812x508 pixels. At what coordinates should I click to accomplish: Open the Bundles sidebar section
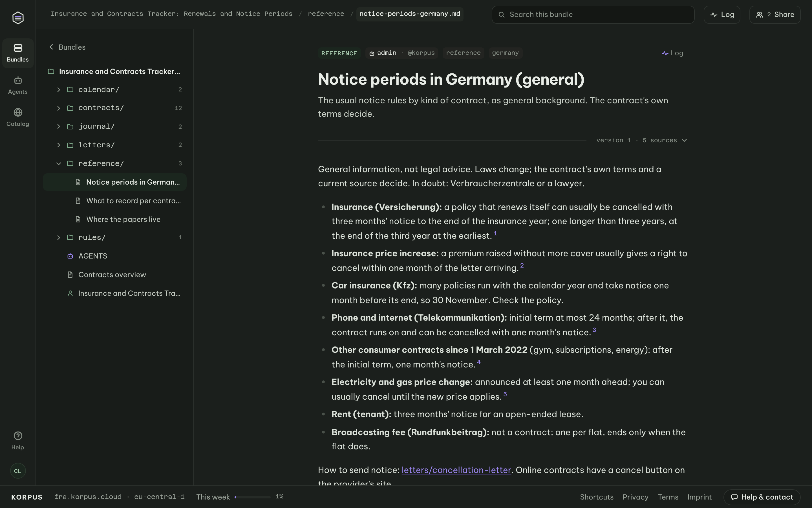[x=18, y=53]
